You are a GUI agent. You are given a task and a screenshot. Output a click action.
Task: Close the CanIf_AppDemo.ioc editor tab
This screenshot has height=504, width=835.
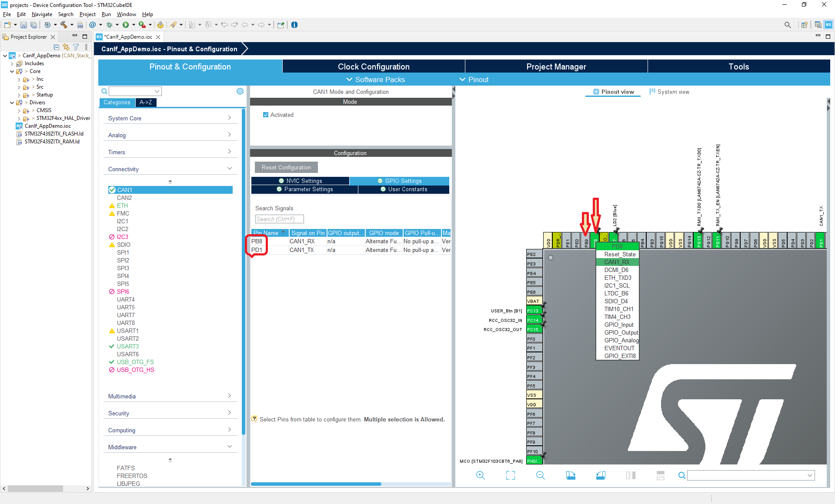158,37
